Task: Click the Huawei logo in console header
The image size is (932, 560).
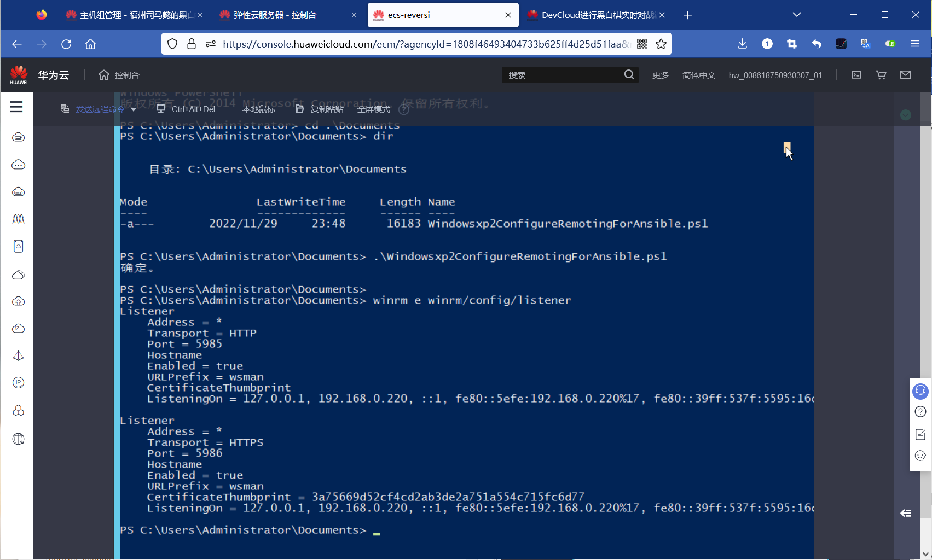Action: (x=19, y=75)
